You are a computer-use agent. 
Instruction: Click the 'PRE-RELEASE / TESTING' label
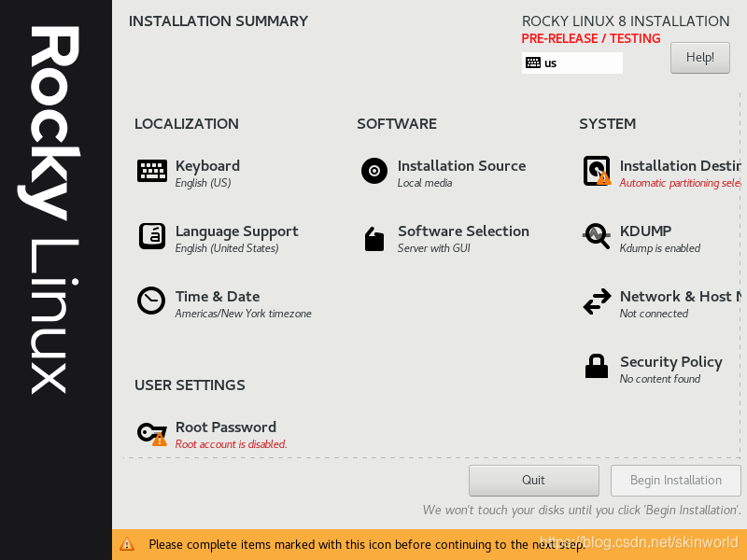pos(591,38)
